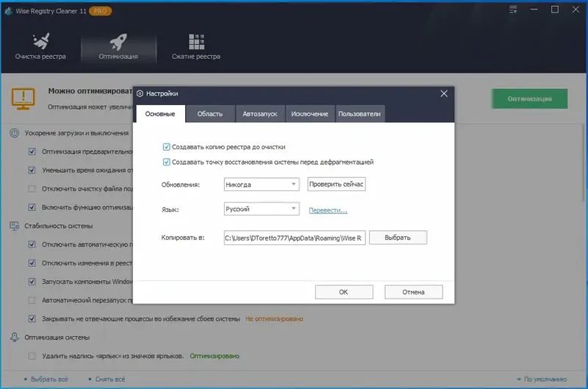Select the Оптимизация rocket icon
Viewport: 588px width, 389px height.
pos(118,41)
